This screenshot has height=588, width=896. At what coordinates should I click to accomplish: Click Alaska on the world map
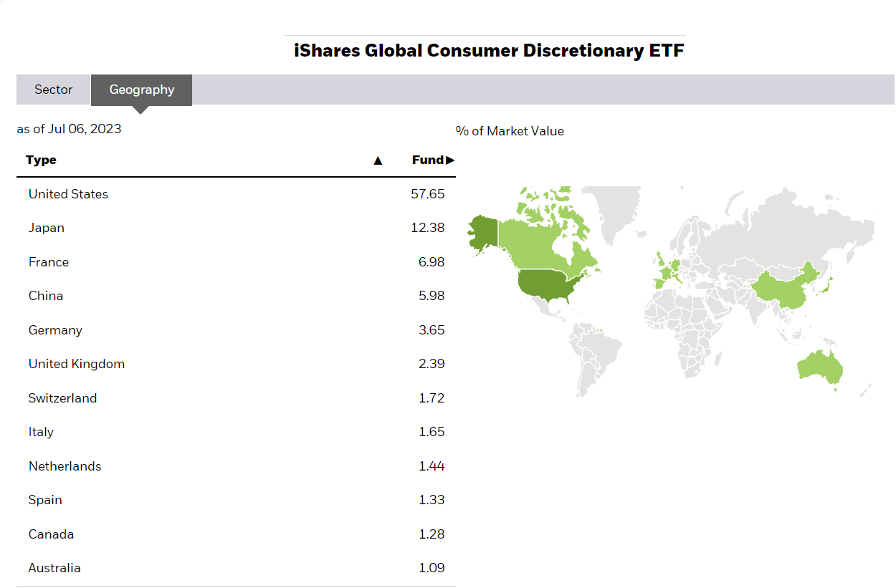485,231
